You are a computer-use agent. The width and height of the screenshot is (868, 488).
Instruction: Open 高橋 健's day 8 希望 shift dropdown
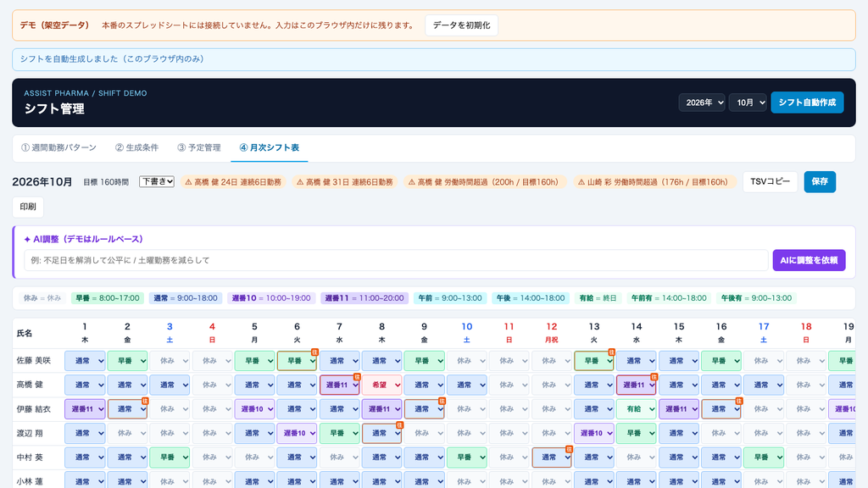point(382,385)
